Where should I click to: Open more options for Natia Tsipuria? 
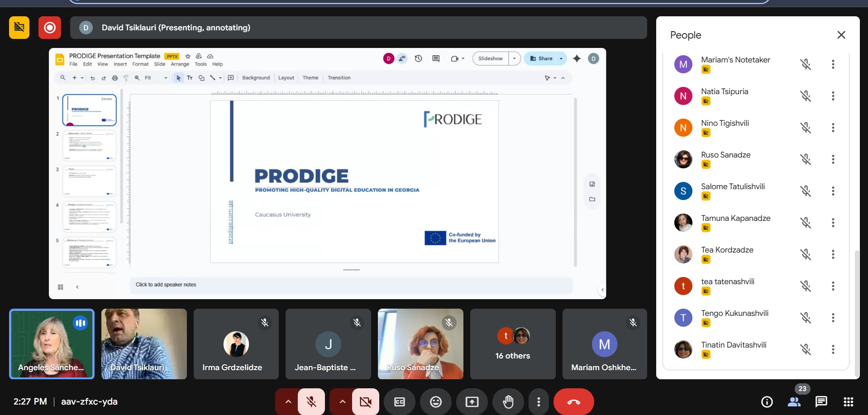point(833,96)
